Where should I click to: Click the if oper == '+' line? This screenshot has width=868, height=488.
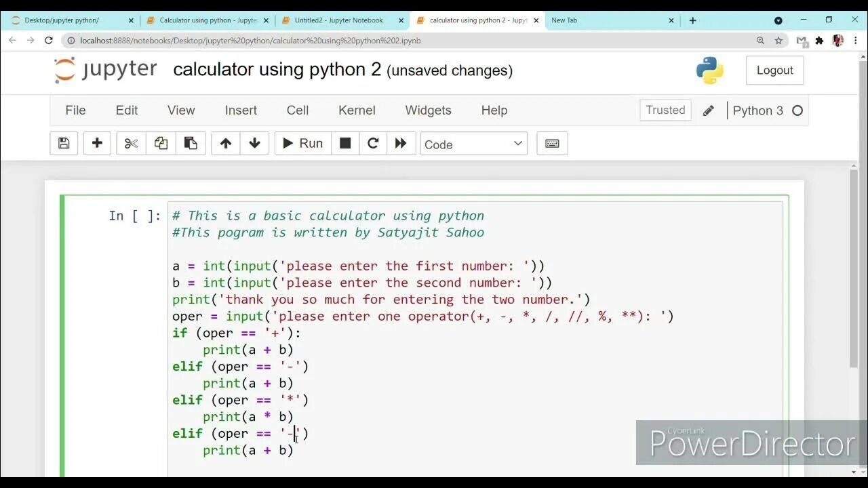pos(236,333)
